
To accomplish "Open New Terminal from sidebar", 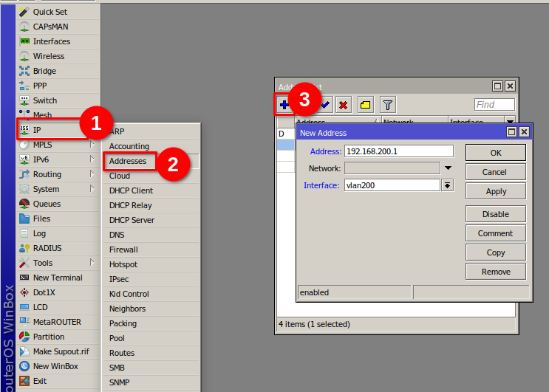I will coord(58,278).
